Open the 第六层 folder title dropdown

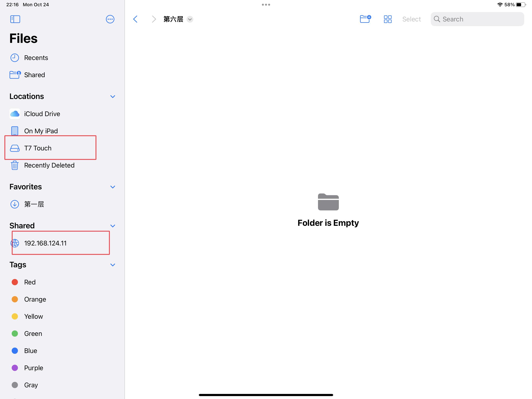[x=190, y=19]
